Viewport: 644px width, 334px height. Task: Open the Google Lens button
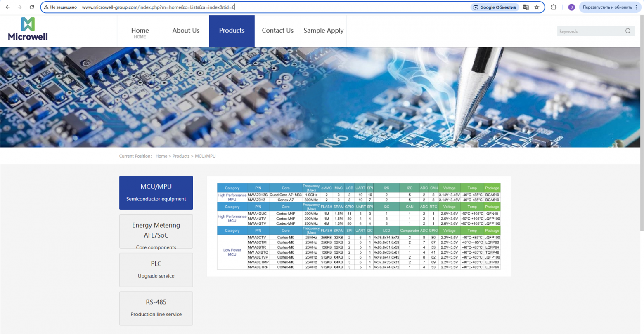click(x=495, y=7)
